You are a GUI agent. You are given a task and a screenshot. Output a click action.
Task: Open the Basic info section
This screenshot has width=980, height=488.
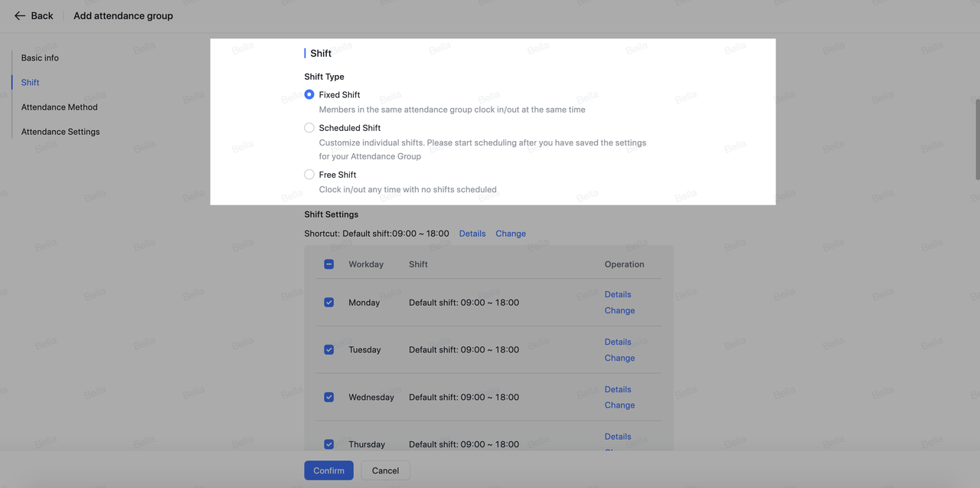(40, 58)
